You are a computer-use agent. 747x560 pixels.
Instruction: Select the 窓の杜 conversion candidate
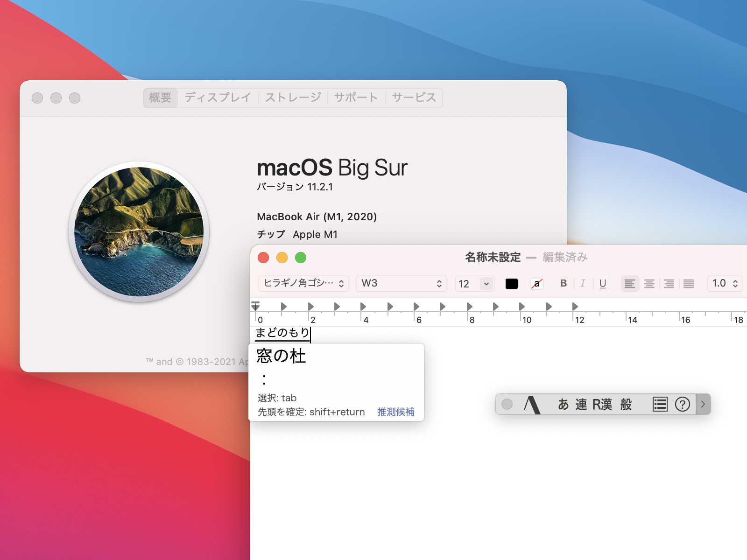tap(281, 356)
